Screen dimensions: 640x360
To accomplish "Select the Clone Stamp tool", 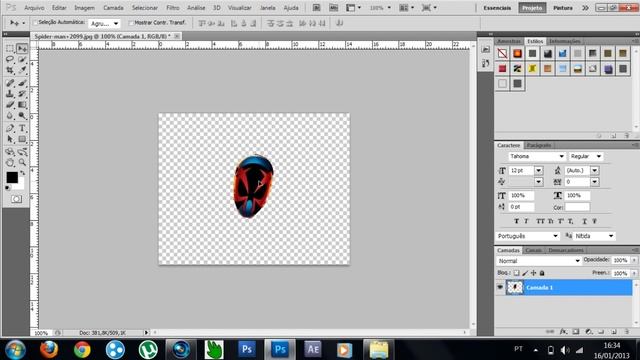I will [10, 94].
